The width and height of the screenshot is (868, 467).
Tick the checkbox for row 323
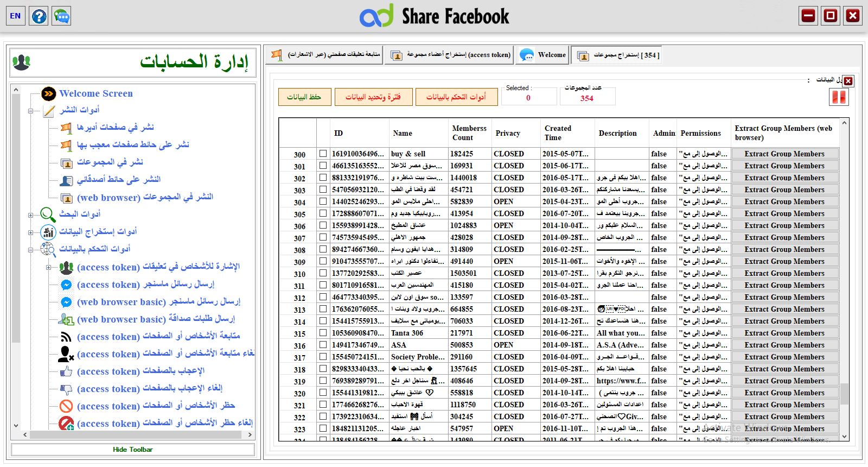[x=323, y=428]
